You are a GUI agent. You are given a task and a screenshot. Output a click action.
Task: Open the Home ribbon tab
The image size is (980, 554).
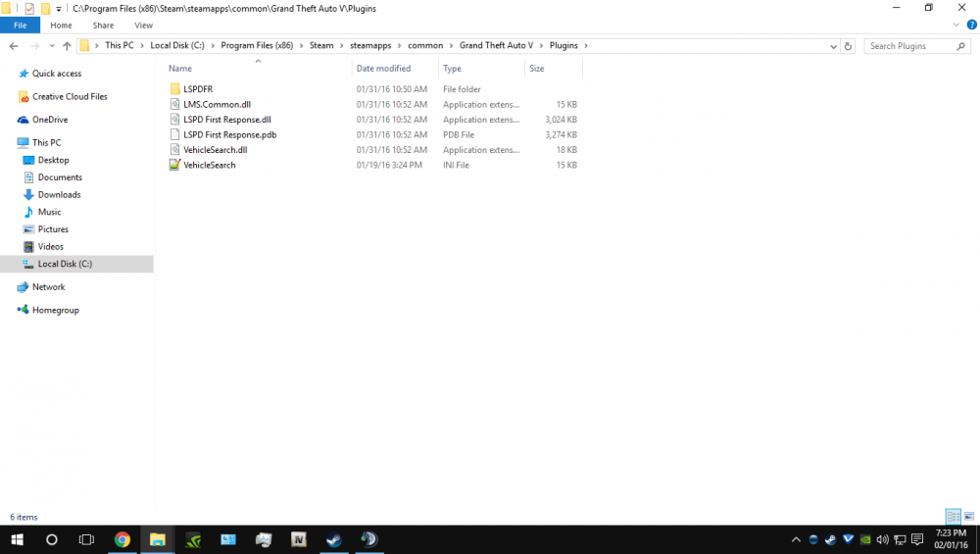coord(61,25)
